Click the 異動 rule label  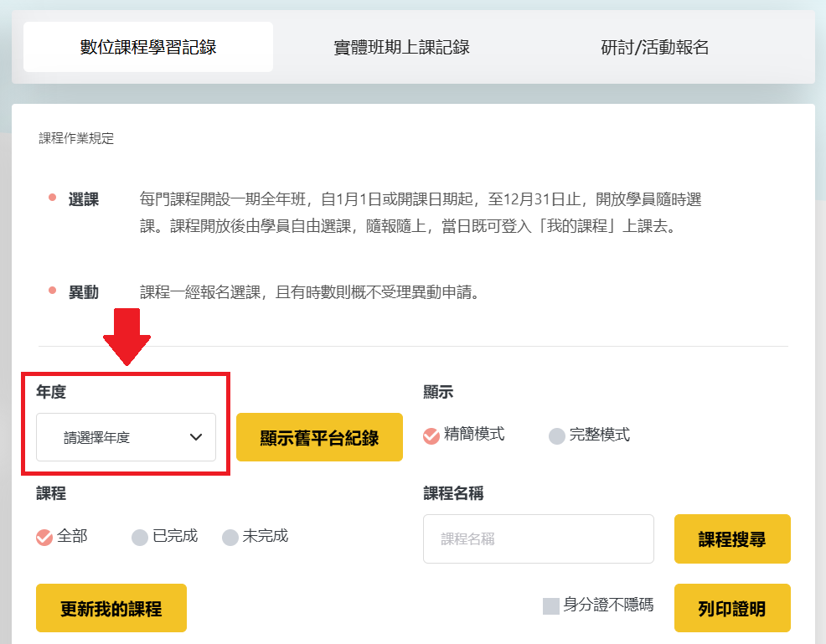[x=84, y=292]
